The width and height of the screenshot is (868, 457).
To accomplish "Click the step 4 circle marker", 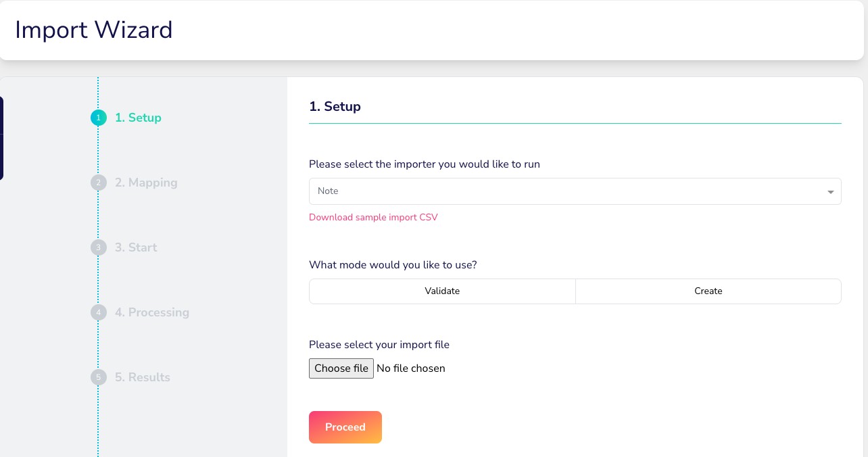I will (99, 312).
